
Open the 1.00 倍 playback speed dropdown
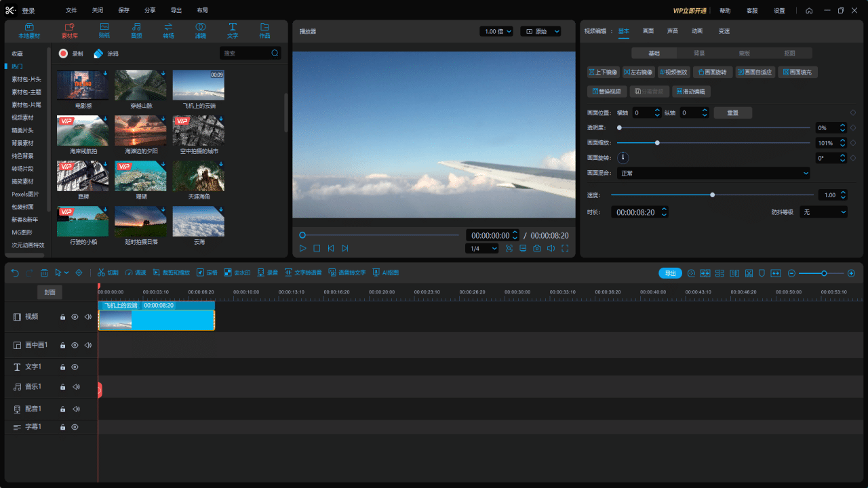(496, 31)
